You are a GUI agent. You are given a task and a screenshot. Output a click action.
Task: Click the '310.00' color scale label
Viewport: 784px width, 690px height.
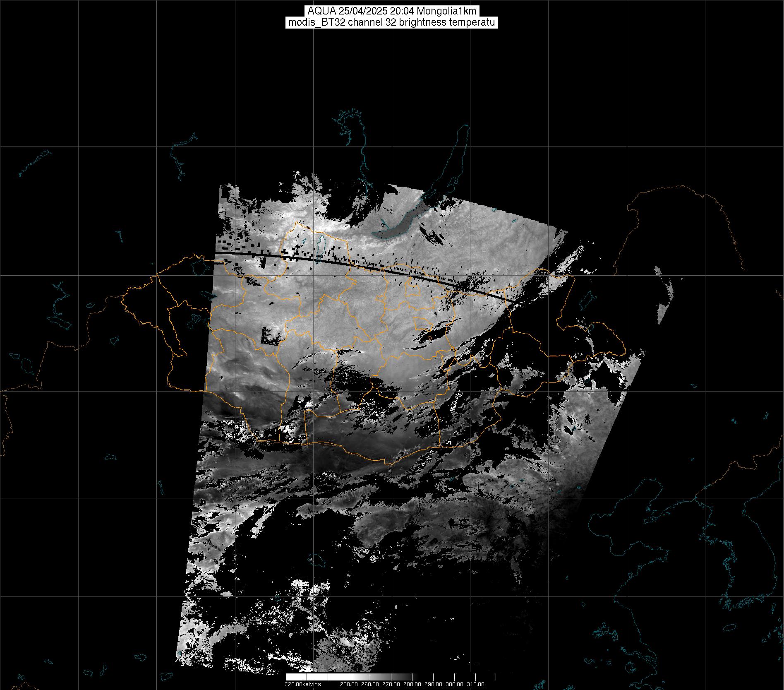click(475, 684)
